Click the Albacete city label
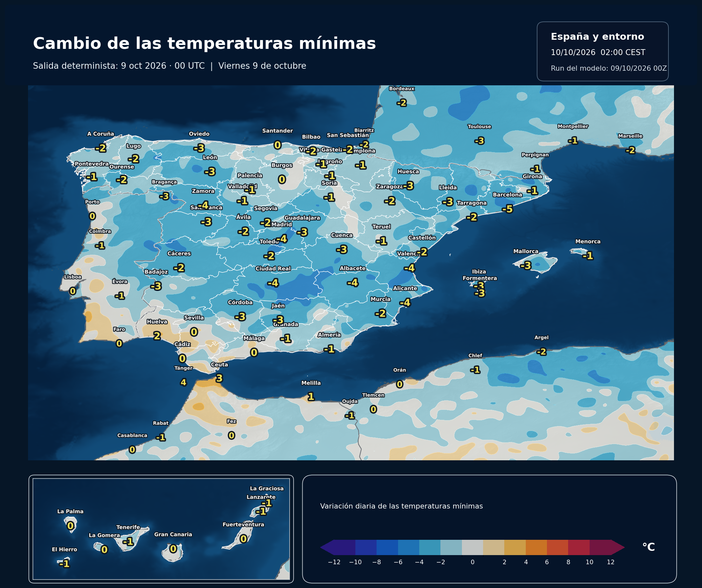The height and width of the screenshot is (588, 702). pos(352,268)
